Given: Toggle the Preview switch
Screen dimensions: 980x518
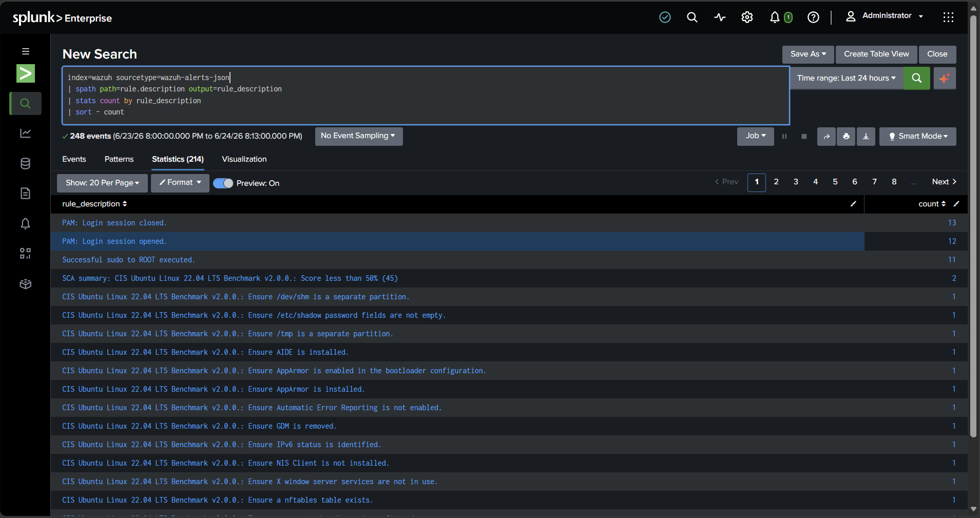Looking at the screenshot, I should pos(223,183).
